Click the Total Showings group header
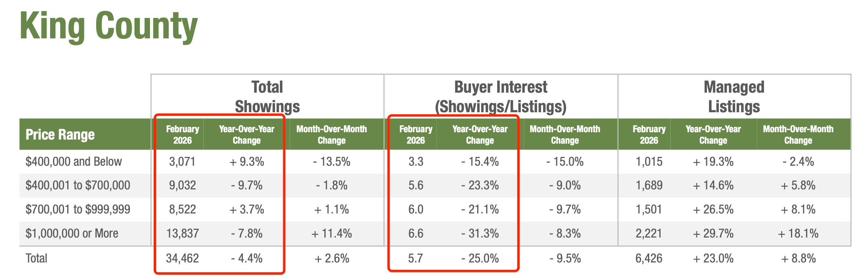This screenshot has height=280, width=868. click(267, 97)
